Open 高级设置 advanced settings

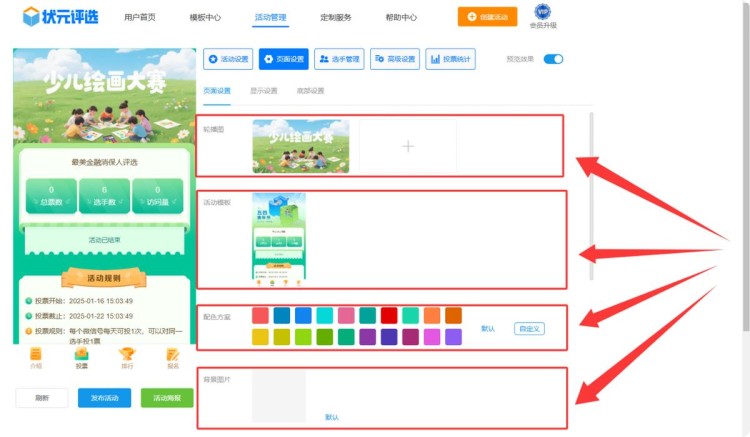pyautogui.click(x=395, y=59)
